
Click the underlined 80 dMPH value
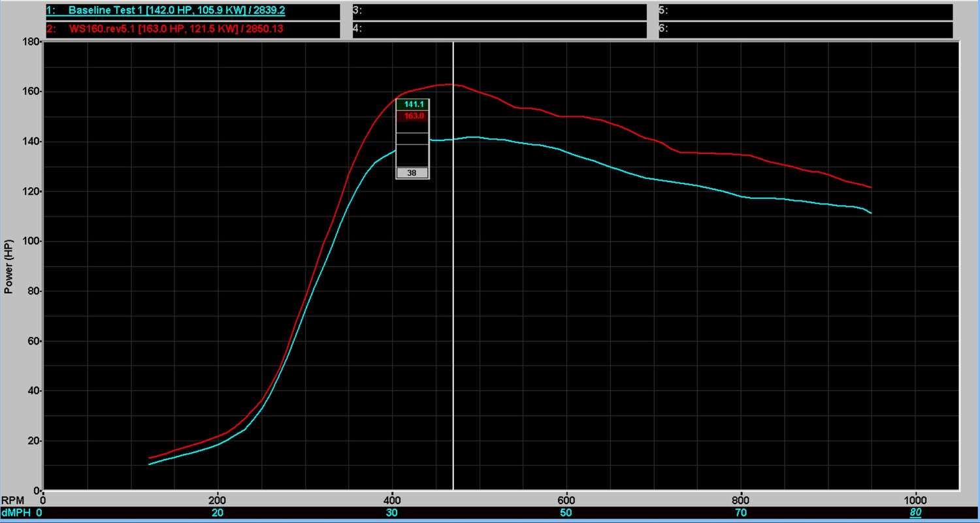coord(915,513)
